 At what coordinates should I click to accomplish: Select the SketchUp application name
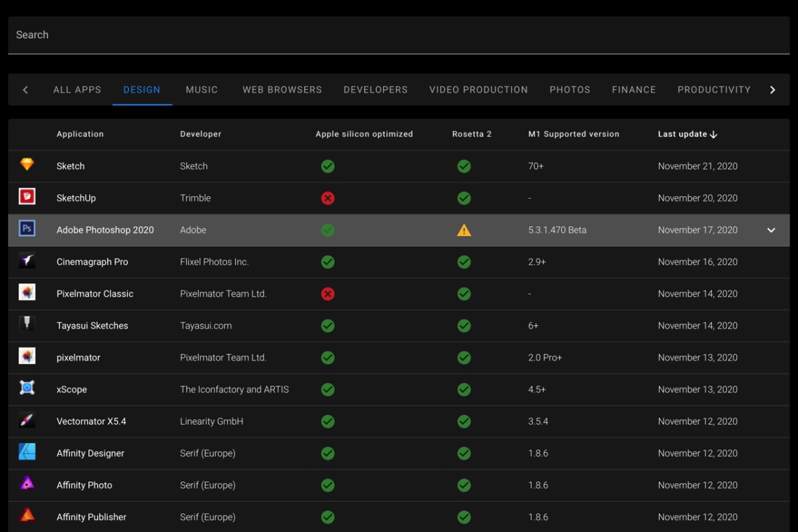click(76, 198)
